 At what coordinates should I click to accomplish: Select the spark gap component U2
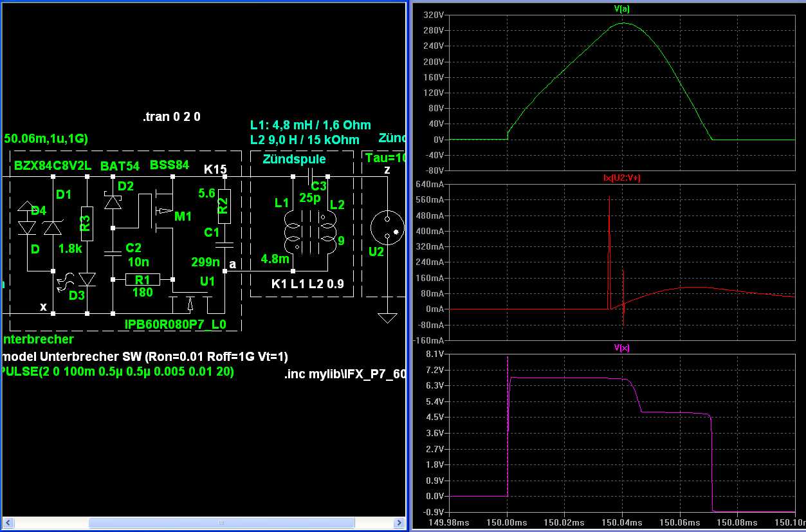(x=387, y=228)
